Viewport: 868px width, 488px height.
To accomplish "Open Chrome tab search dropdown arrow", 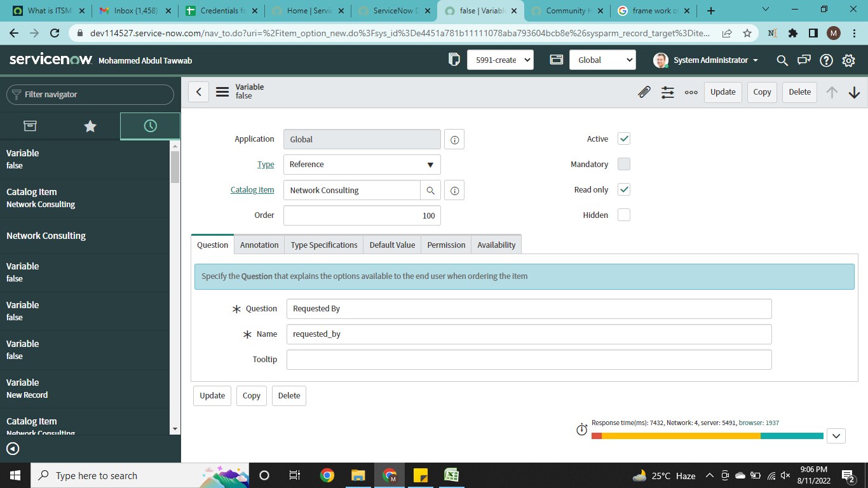I will 765,10.
